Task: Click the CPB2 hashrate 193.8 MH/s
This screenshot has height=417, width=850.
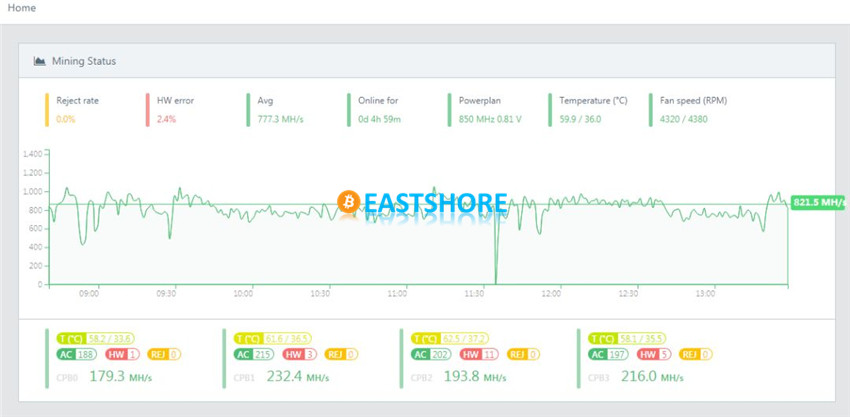Action: tap(475, 376)
